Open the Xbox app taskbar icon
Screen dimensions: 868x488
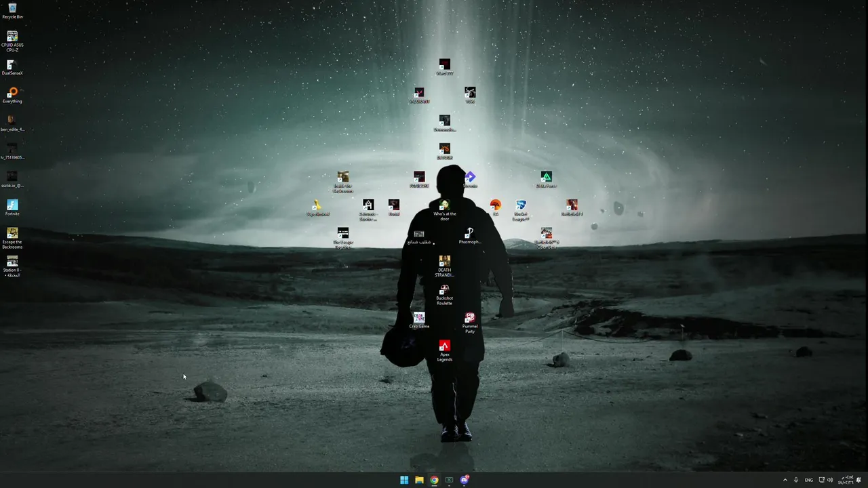click(x=449, y=480)
